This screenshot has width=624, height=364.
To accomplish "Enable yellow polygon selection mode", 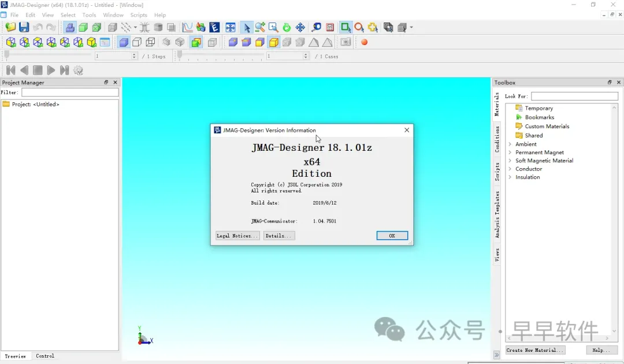I will point(373,27).
